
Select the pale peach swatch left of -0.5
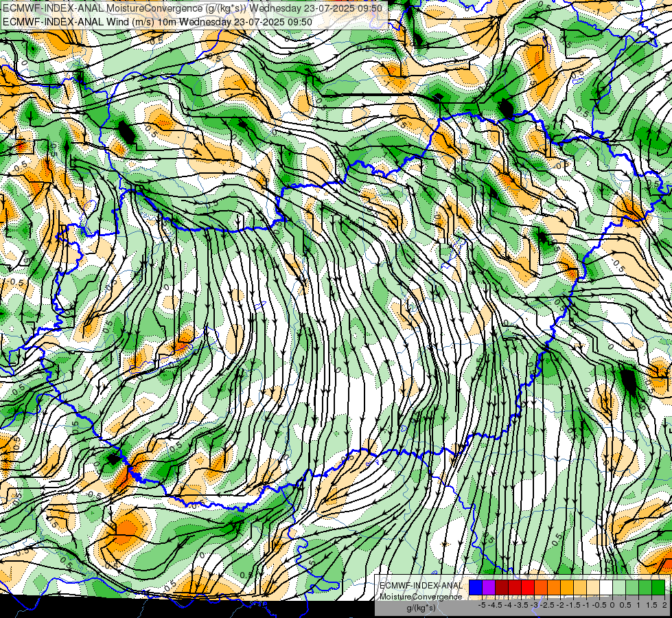(593, 587)
